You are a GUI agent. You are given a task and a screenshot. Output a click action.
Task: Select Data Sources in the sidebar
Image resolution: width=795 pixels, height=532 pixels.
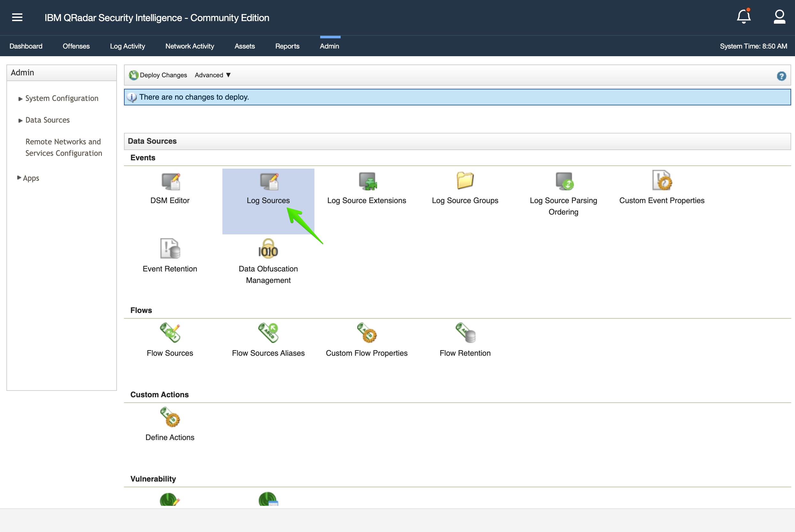48,120
